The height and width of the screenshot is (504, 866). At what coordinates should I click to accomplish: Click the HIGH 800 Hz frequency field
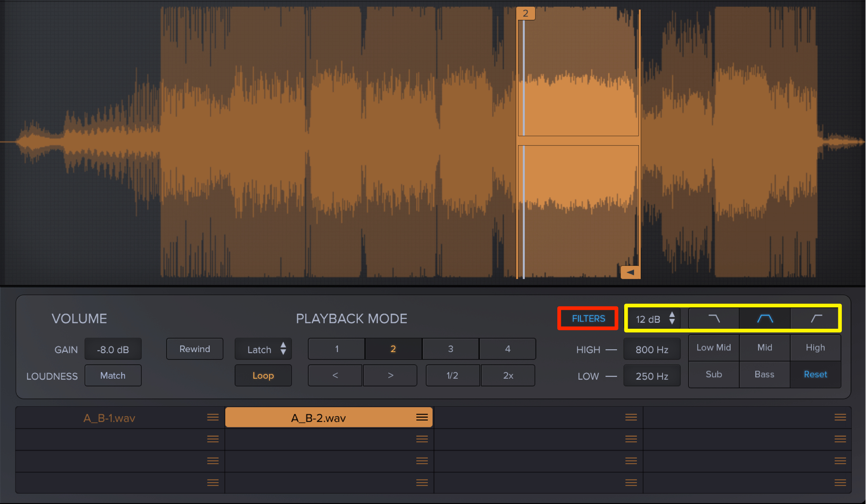(x=652, y=350)
